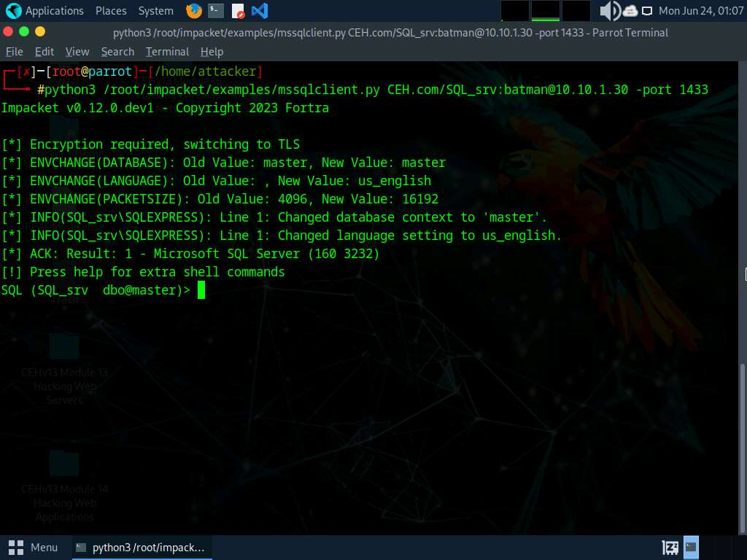Open the Terminal menu
The image size is (747, 560).
(x=167, y=52)
